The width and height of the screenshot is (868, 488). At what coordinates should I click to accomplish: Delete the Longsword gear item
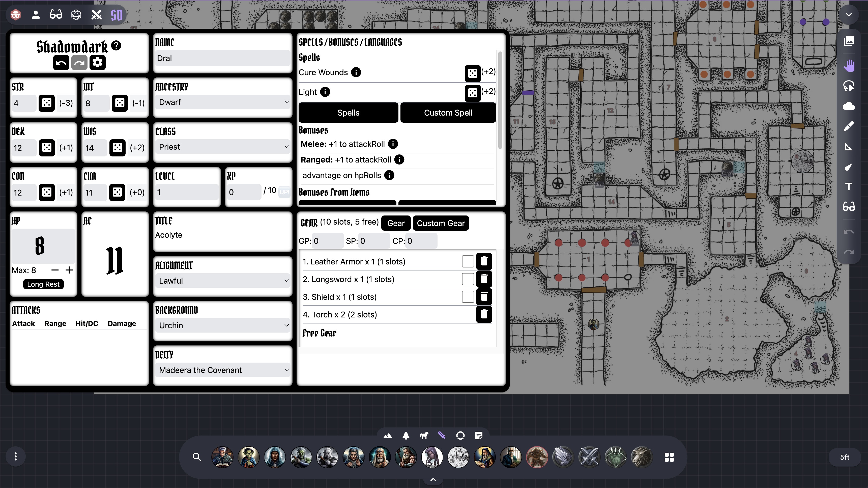(484, 279)
